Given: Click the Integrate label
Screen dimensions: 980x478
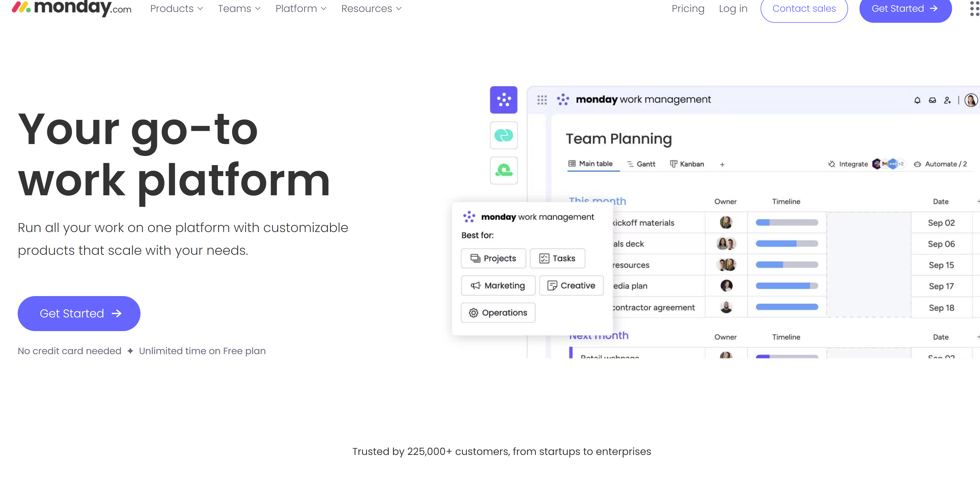Looking at the screenshot, I should (x=853, y=164).
